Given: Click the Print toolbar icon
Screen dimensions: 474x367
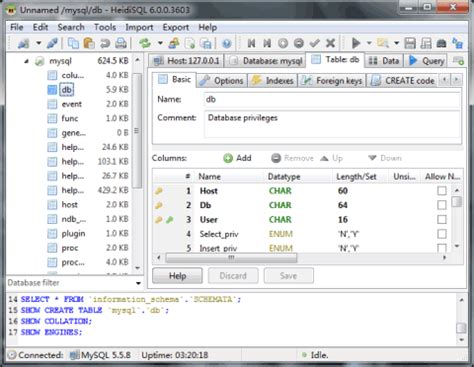Looking at the screenshot, I should pyautogui.click(x=120, y=43).
